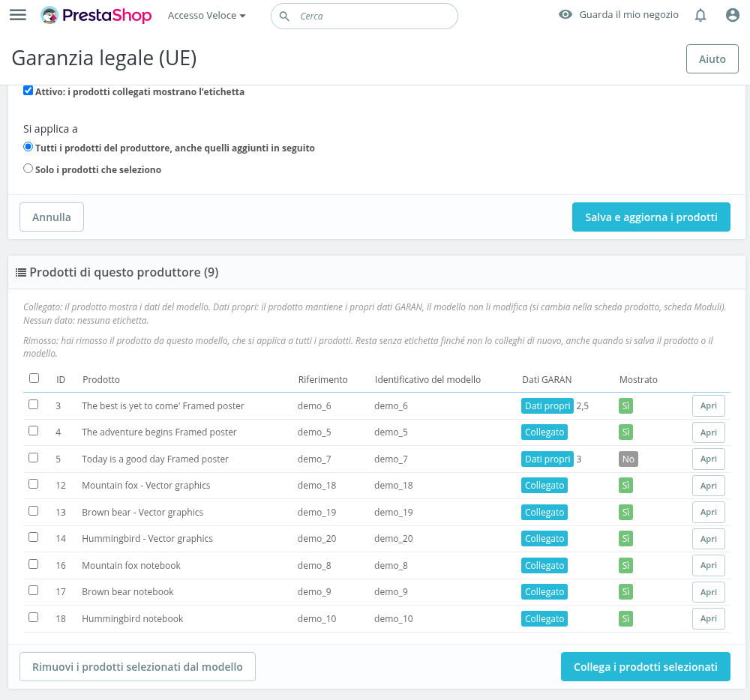
Task: Click Apri for Hummingbird Vector graphics
Action: [x=709, y=539]
